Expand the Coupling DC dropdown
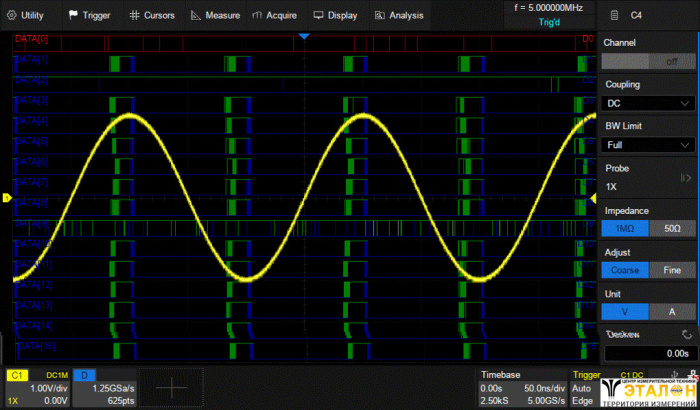The image size is (700, 410). click(x=649, y=103)
